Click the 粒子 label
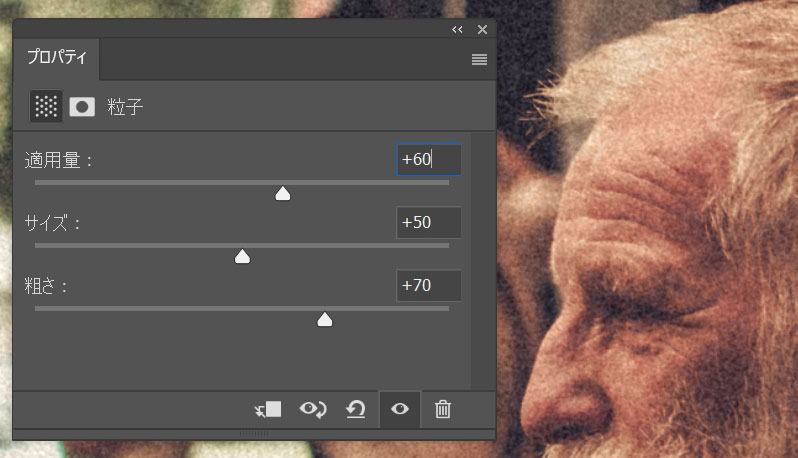 point(125,107)
